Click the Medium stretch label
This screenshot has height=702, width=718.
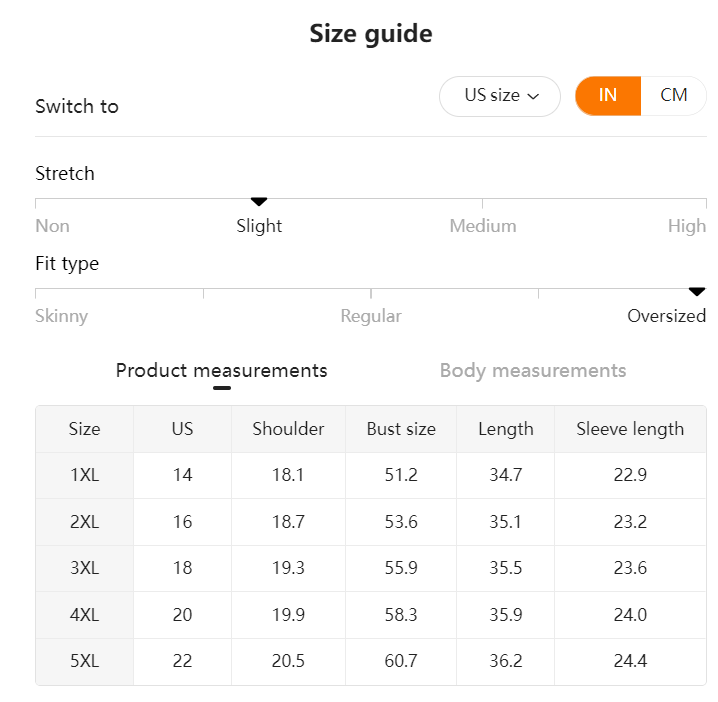point(483,226)
